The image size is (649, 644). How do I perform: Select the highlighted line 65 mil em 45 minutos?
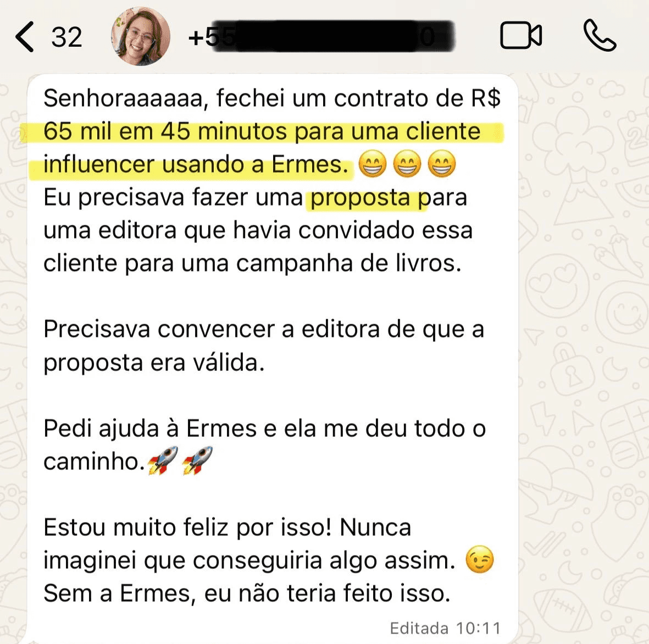tap(262, 132)
